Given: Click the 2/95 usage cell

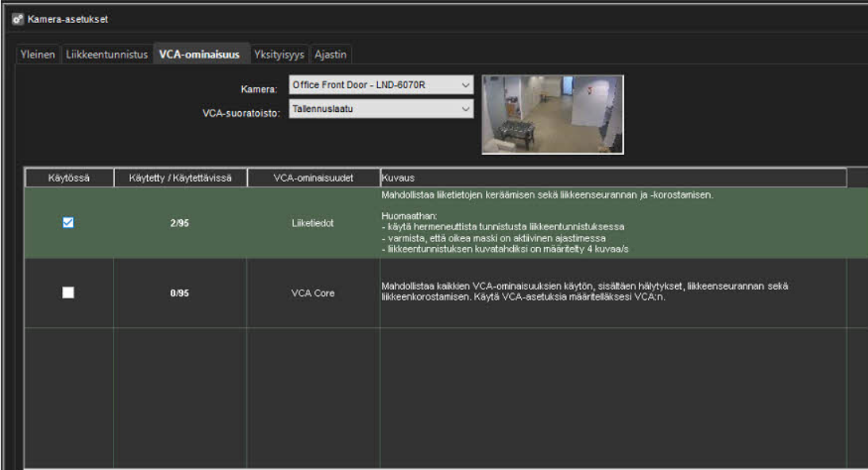Looking at the screenshot, I should pos(180,224).
